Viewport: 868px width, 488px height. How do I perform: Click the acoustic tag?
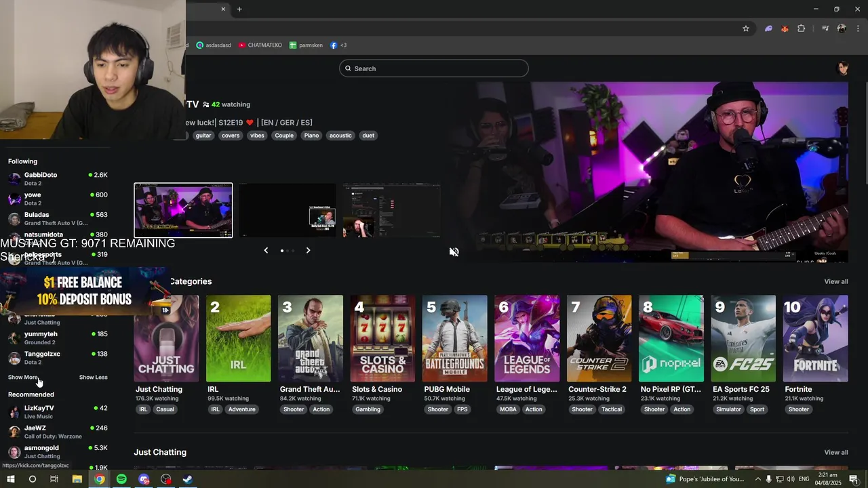click(340, 136)
